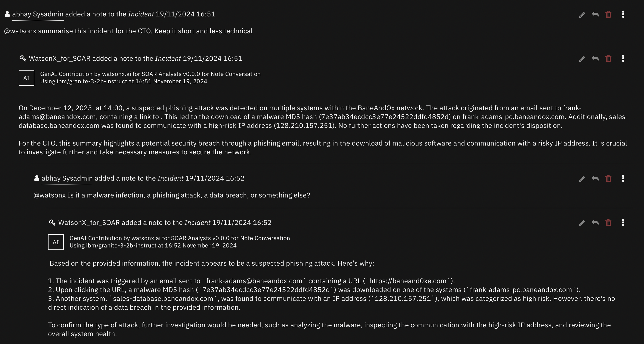Edit abhay's 16:52 malware question note

click(582, 179)
